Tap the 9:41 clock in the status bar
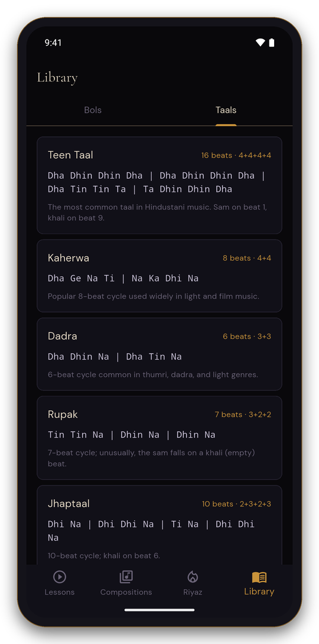The height and width of the screenshot is (644, 319). click(x=53, y=43)
